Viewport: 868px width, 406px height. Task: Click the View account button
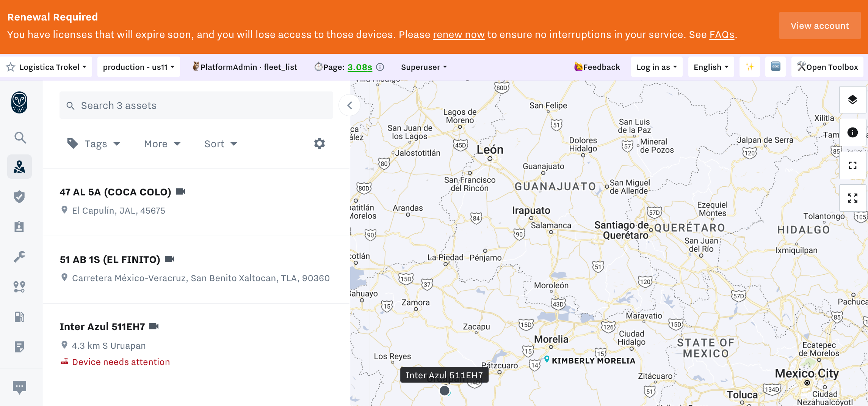pyautogui.click(x=819, y=25)
